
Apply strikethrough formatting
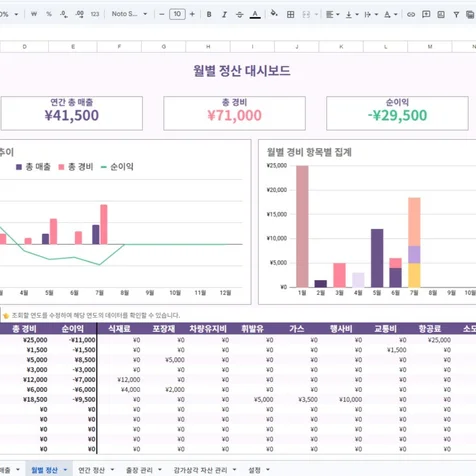pos(239,14)
